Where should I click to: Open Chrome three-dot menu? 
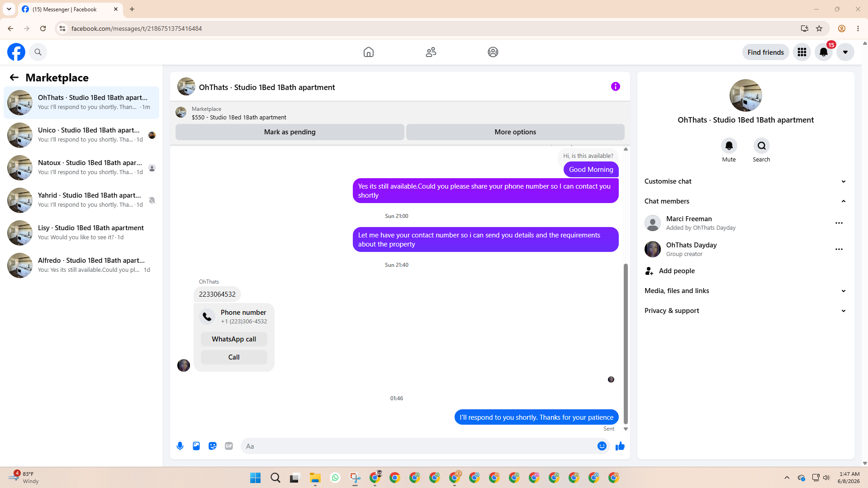(x=858, y=28)
